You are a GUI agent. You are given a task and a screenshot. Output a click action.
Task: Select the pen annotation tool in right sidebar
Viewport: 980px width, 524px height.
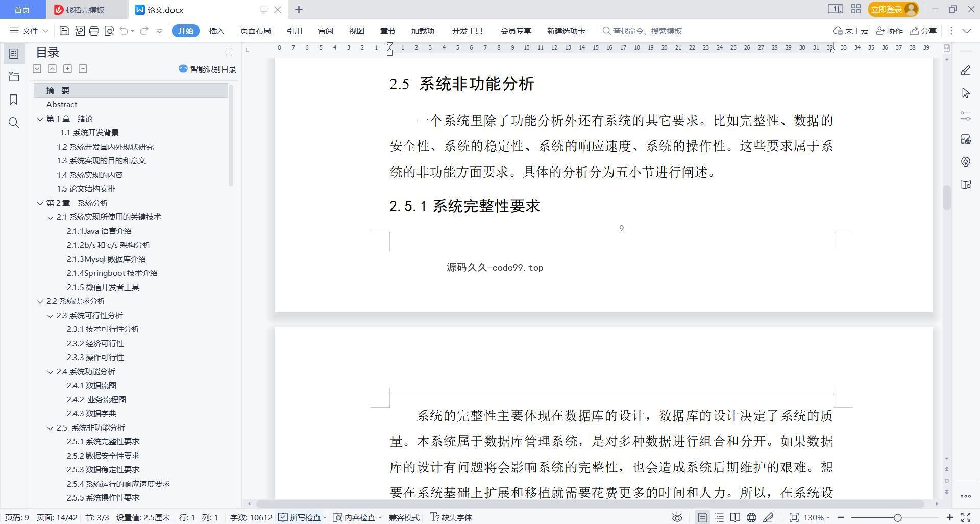pyautogui.click(x=966, y=70)
